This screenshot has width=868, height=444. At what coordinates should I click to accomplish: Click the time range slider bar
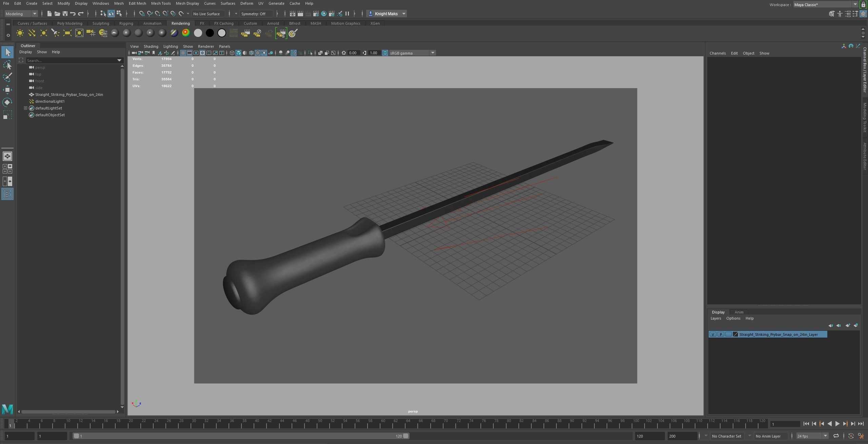click(x=241, y=436)
